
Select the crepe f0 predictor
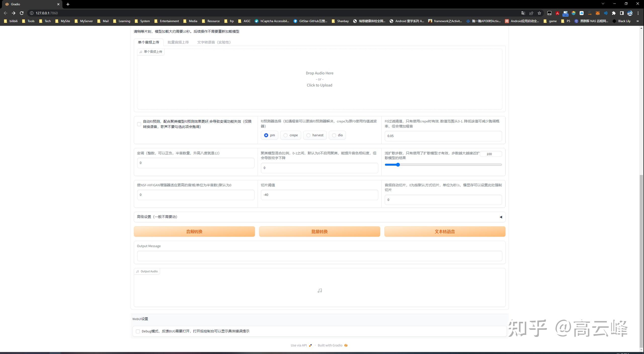click(285, 135)
